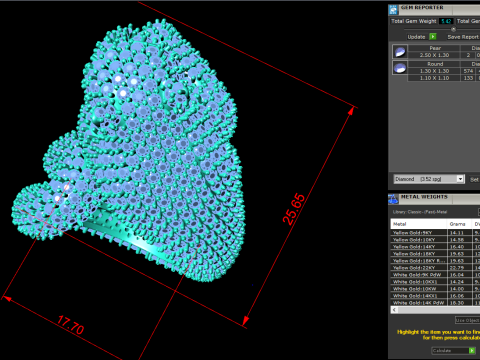Select the Yellow Gold 22KY row

pyautogui.click(x=435, y=268)
